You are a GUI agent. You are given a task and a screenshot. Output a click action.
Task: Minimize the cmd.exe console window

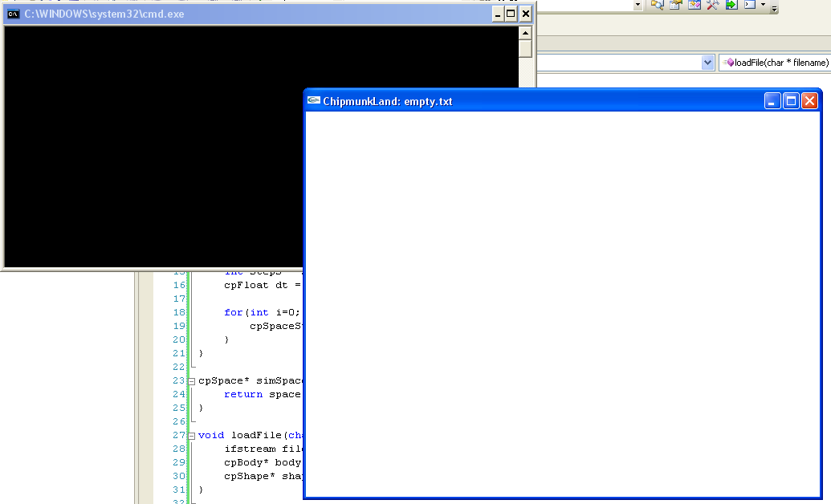[498, 14]
